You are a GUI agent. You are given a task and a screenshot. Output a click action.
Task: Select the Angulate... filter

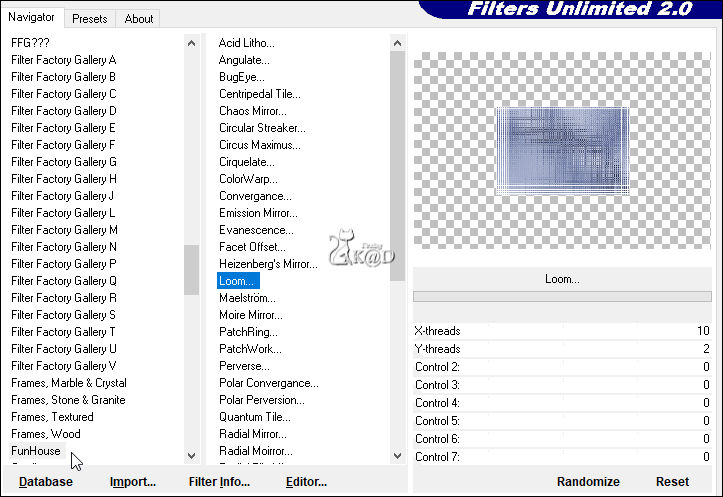pos(244,60)
